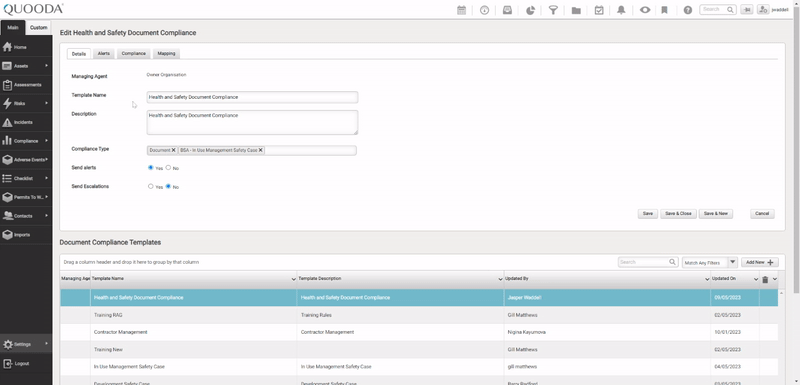The image size is (800, 385).
Task: Click magnifier icon in templates grid search
Action: (x=672, y=262)
